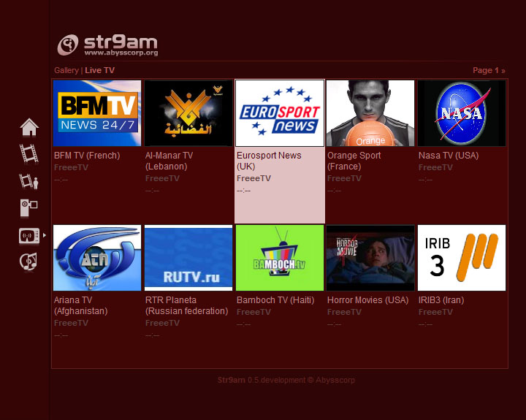This screenshot has width=526, height=420.
Task: Select the Live TV set sidebar icon
Action: (x=29, y=235)
